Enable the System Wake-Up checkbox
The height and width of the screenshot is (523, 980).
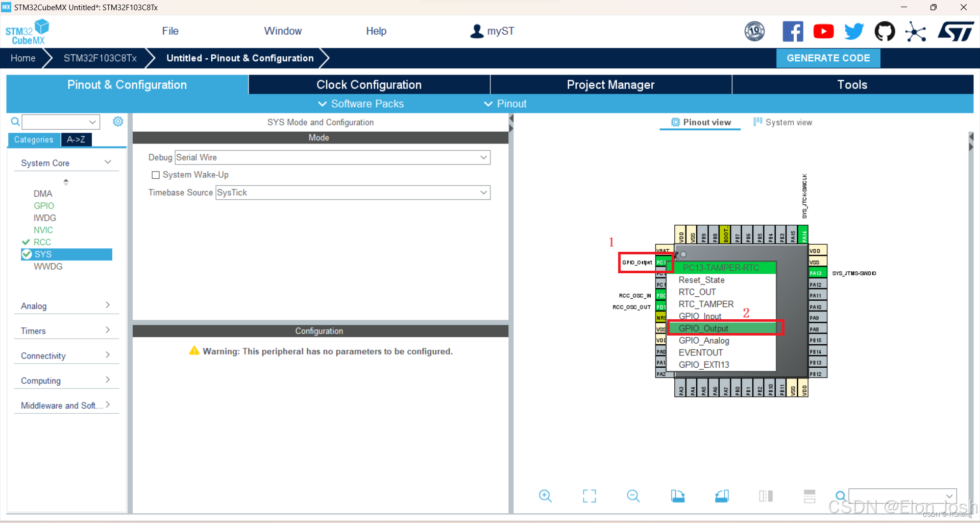point(156,175)
